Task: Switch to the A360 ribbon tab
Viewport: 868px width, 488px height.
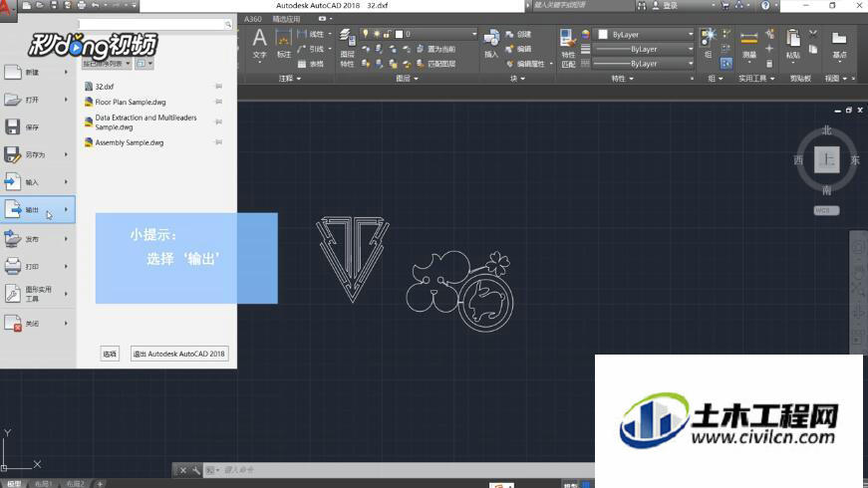Action: pos(253,19)
